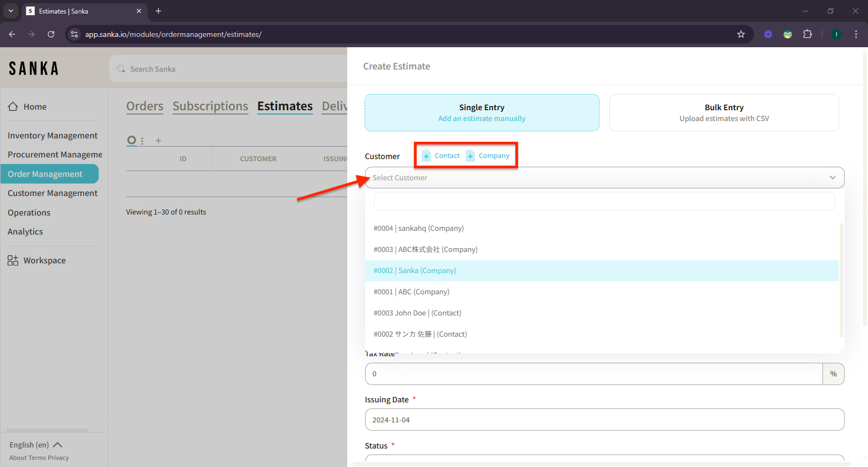Open Customer Management in sidebar

(53, 193)
